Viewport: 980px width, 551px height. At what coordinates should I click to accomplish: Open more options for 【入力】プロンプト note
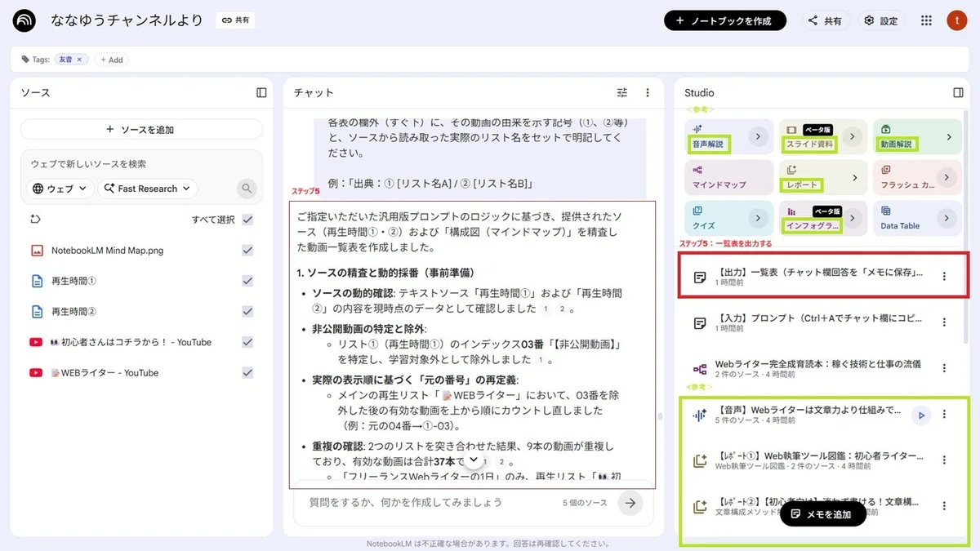pos(944,322)
